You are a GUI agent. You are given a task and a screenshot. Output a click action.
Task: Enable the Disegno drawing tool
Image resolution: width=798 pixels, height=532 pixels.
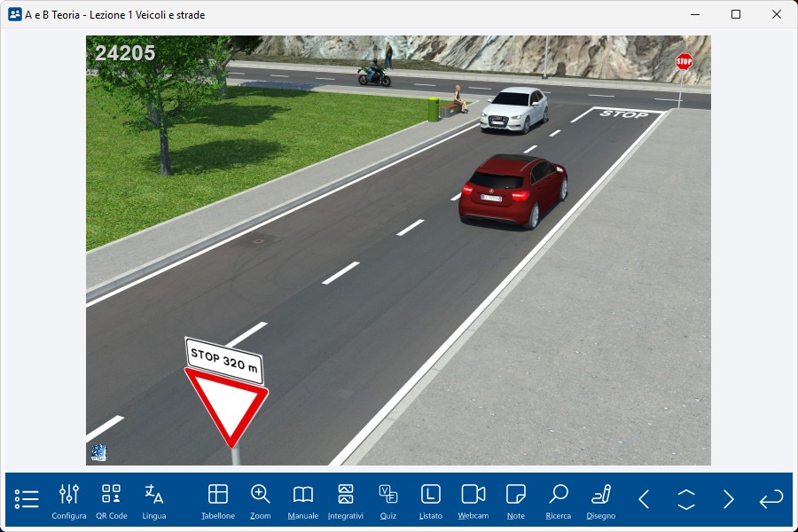(x=601, y=500)
